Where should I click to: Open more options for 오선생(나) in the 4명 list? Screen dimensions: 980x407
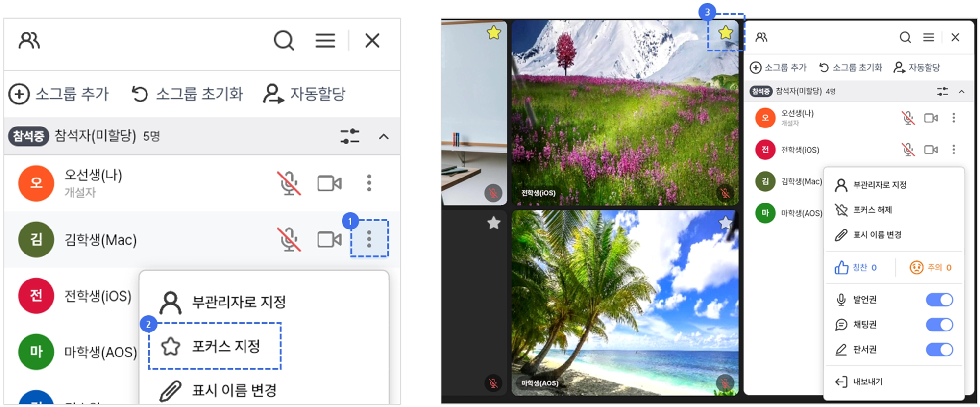(954, 118)
